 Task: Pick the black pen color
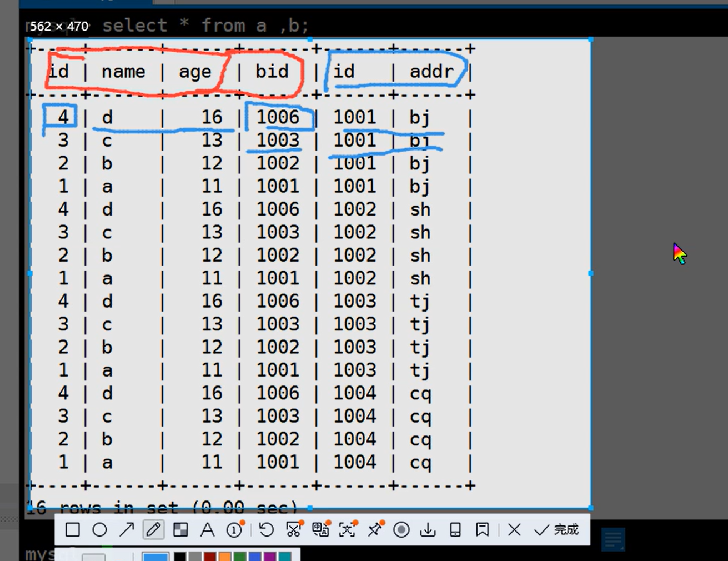point(180,557)
